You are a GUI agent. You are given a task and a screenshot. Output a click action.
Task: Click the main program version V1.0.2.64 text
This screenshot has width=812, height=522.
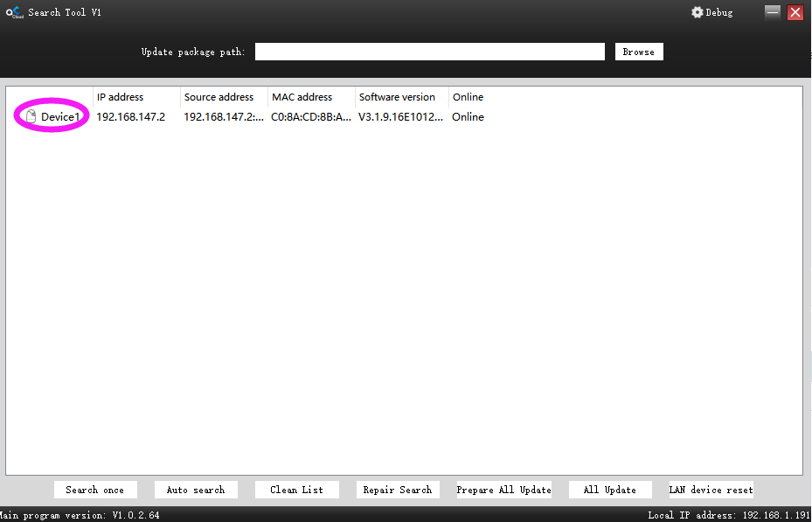coord(80,515)
